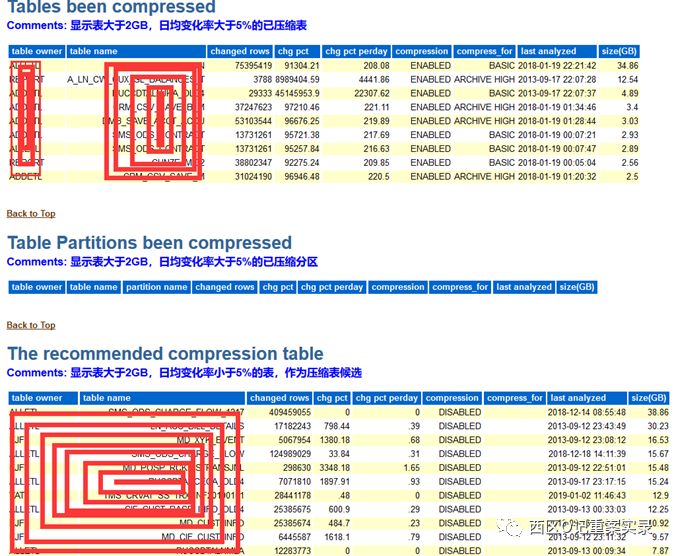674x556 pixels.
Task: Click last analyzed 2018-01-19 01:34:46
Action: 557,107
